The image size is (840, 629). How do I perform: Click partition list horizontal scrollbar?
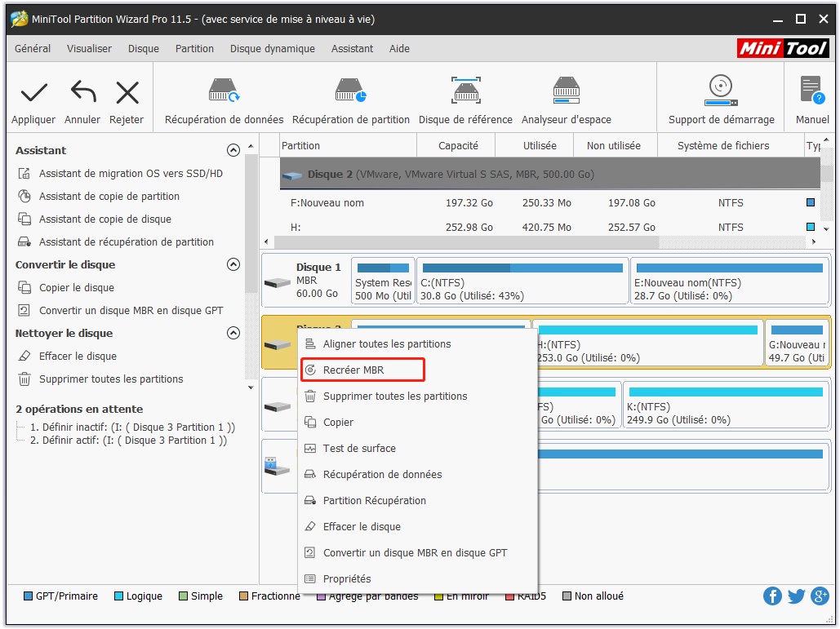(466, 242)
